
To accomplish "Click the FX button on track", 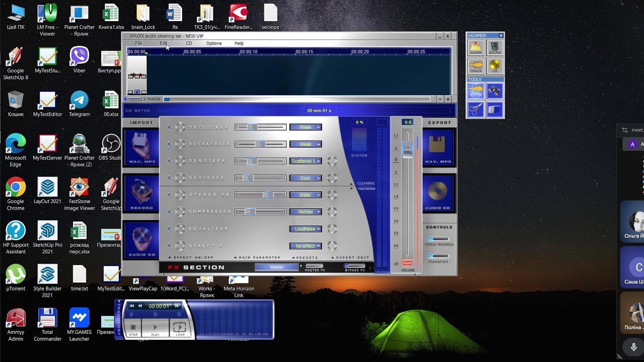I will (137, 92).
